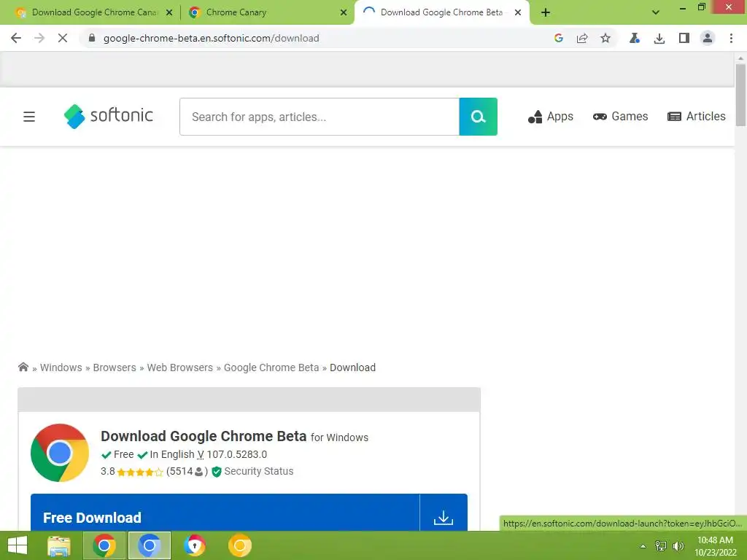Click the download arrow on blue button
Viewport: 747px width, 560px height.
coord(444,517)
